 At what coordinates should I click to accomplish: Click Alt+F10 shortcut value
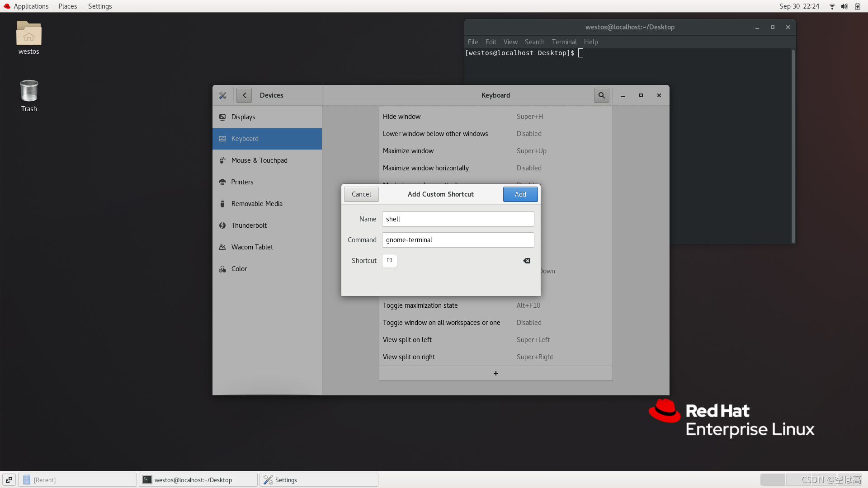pyautogui.click(x=528, y=305)
